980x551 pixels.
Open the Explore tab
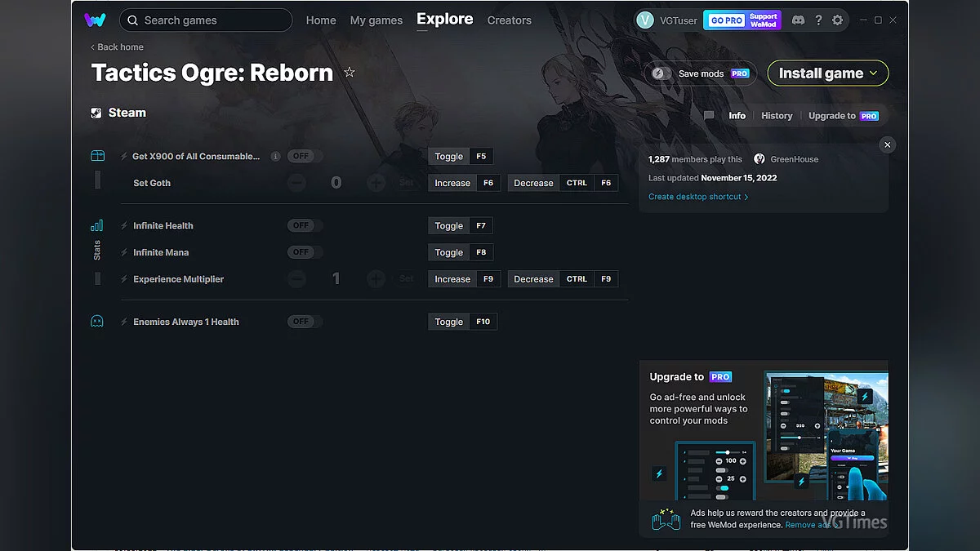pyautogui.click(x=445, y=19)
